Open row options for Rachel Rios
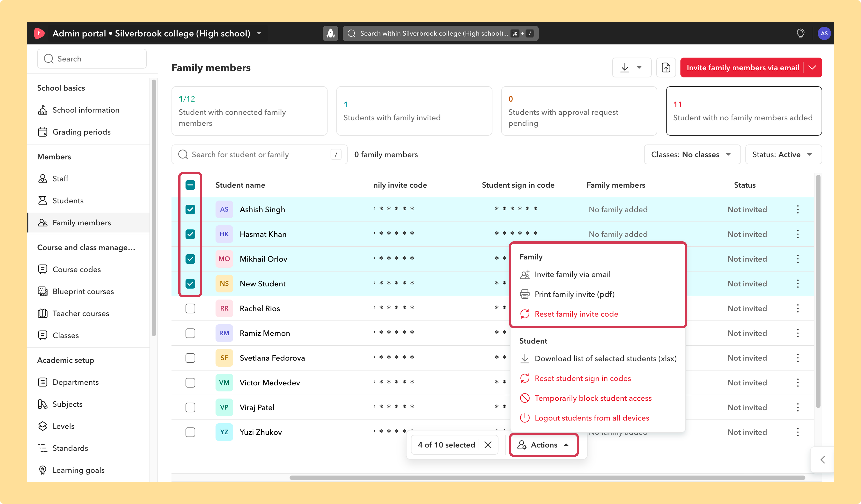 798,308
